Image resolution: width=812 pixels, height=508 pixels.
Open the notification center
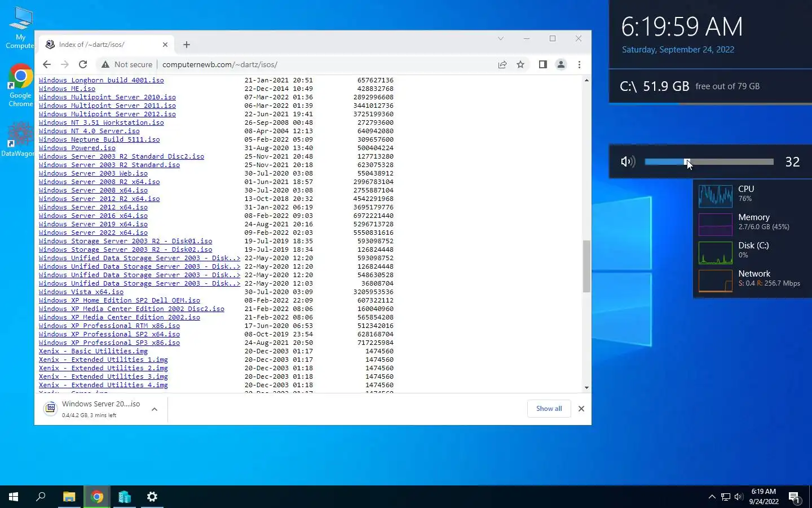795,497
